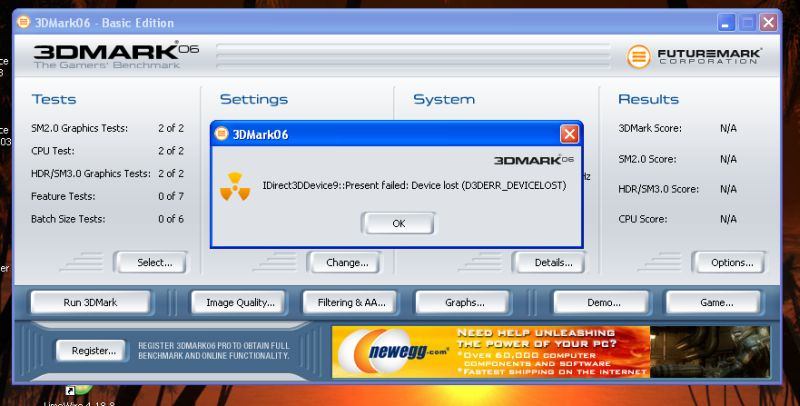Open results Options
800x406 pixels.
click(x=729, y=262)
